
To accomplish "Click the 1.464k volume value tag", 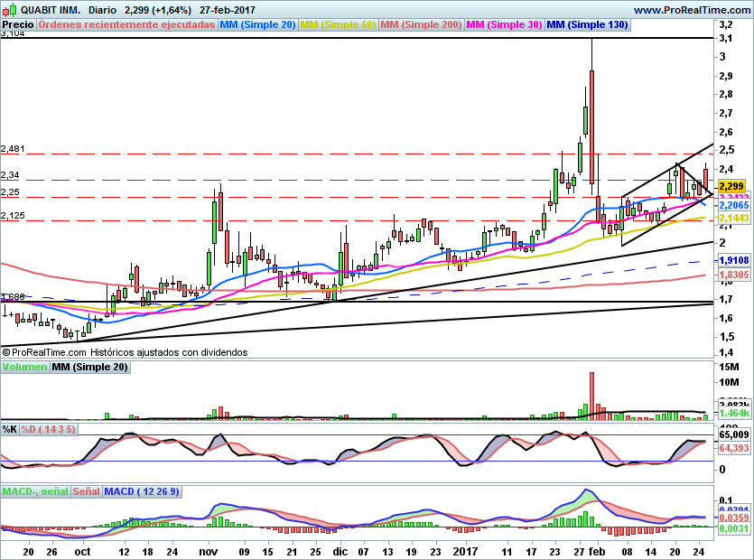I will 734,413.
